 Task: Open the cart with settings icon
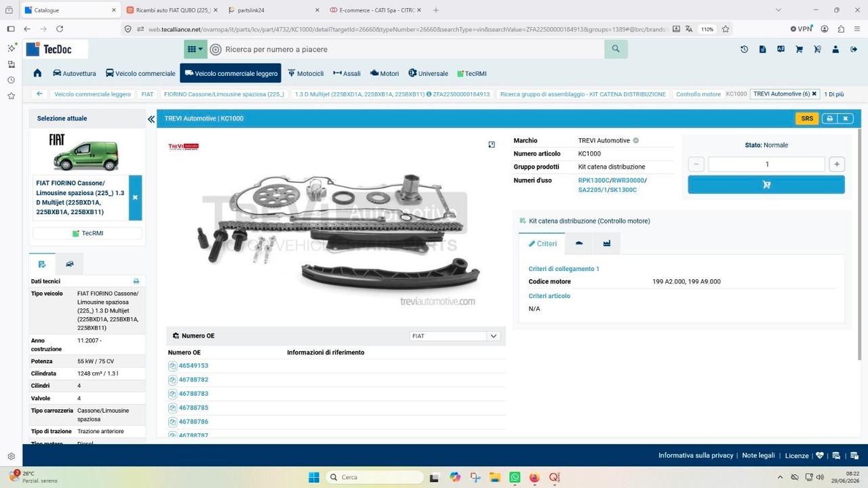817,49
